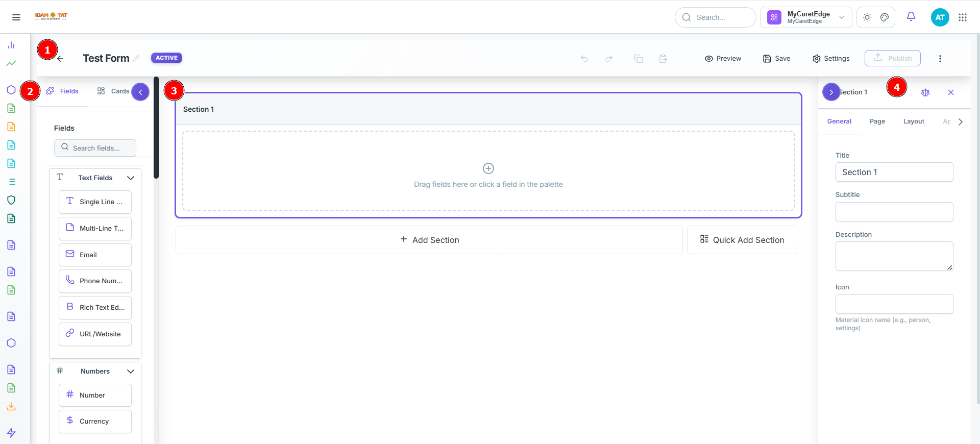Collapse the Text Fields group
The image size is (980, 444).
point(131,178)
